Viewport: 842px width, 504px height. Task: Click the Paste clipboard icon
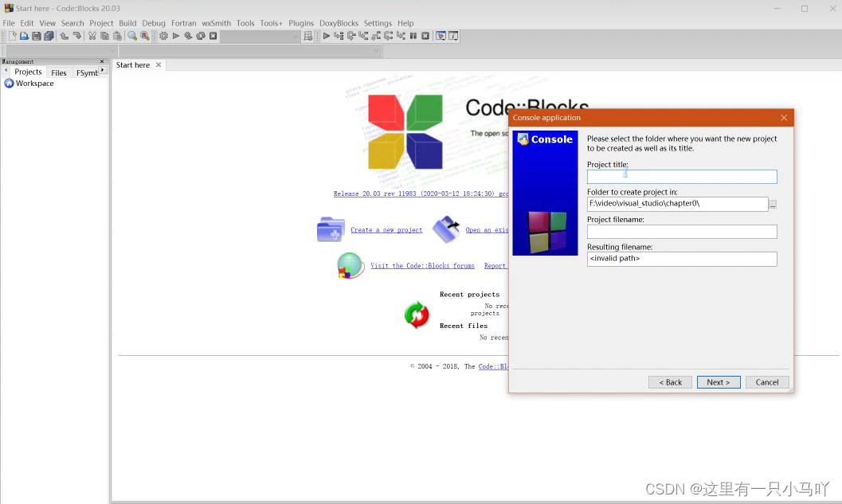coord(117,36)
